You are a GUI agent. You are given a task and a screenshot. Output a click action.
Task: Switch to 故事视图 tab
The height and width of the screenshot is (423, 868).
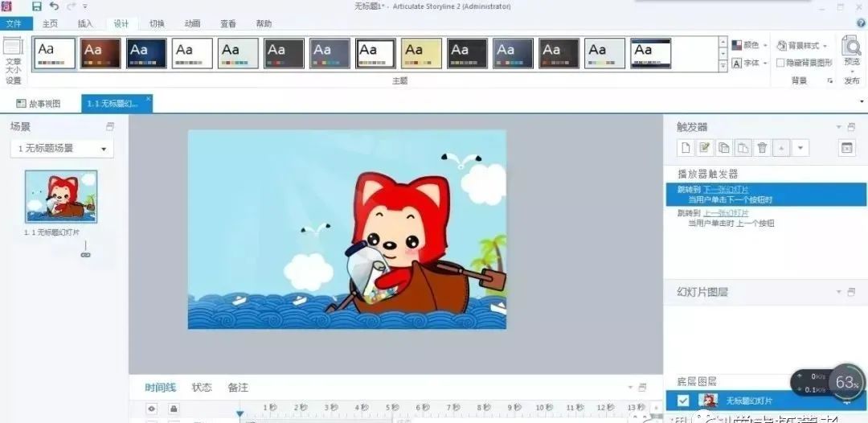tap(39, 104)
